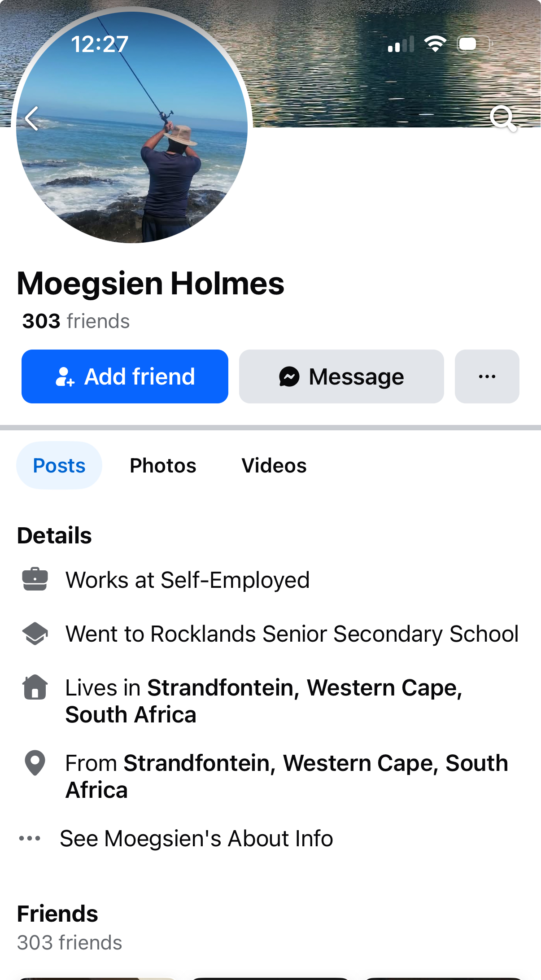Click the house icon beside Lives in
Screen dimensions: 541x980
35,687
